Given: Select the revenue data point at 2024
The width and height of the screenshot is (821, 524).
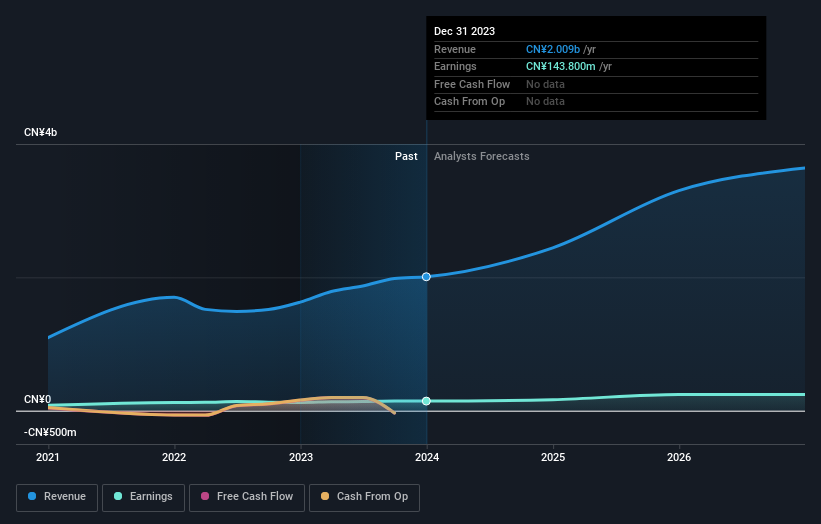Looking at the screenshot, I should click(426, 276).
